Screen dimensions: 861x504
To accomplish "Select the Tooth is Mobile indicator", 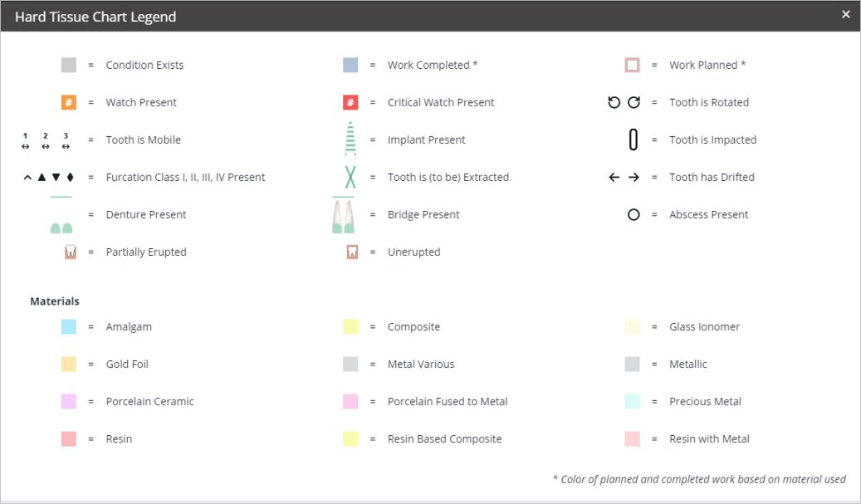I will [x=46, y=139].
